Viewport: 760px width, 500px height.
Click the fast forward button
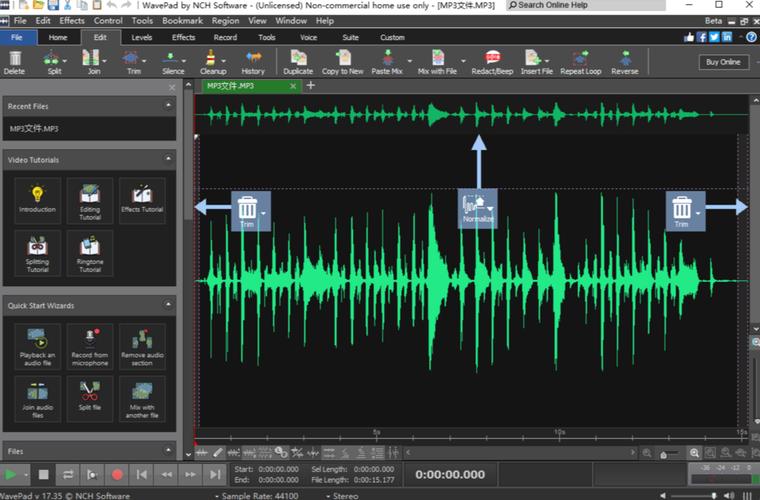click(190, 474)
